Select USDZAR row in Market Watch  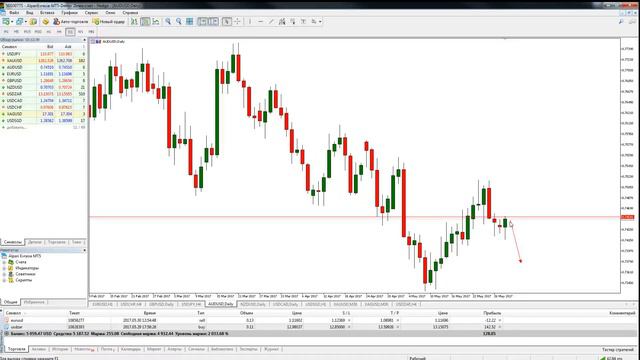[43, 94]
